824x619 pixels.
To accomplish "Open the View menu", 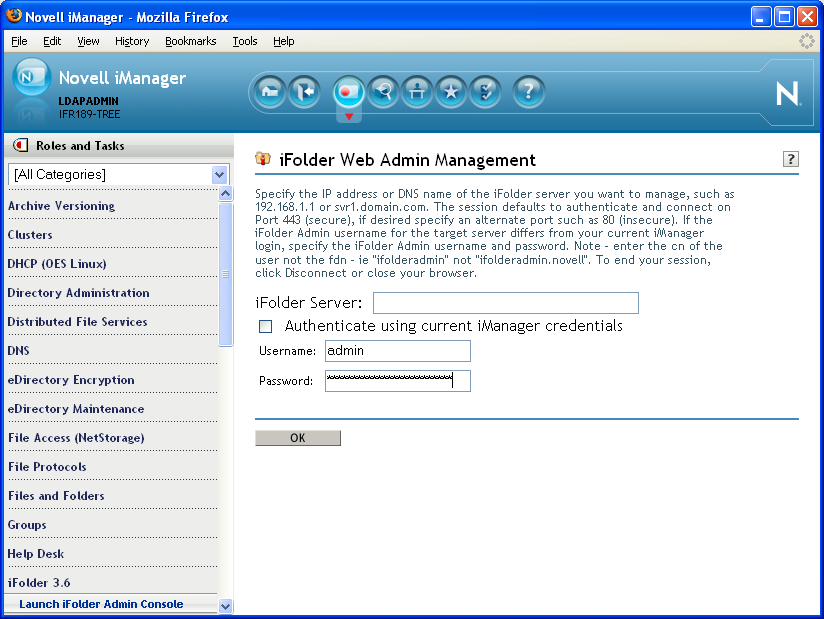I will 88,41.
